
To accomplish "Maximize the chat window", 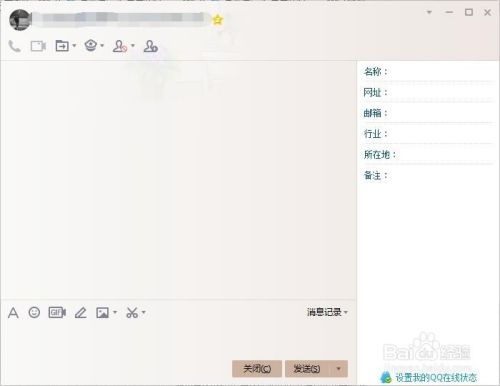I will 469,12.
